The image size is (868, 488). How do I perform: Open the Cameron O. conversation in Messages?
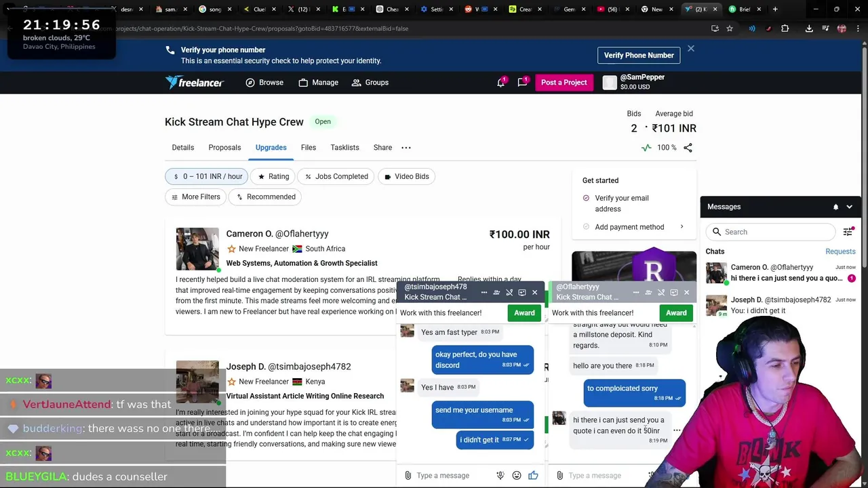(781, 272)
